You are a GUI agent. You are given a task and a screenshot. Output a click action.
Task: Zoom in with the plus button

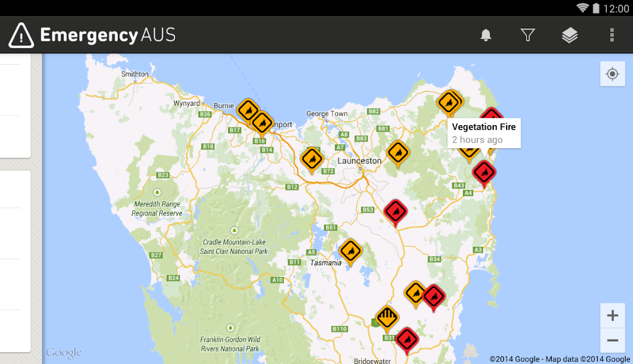(613, 316)
